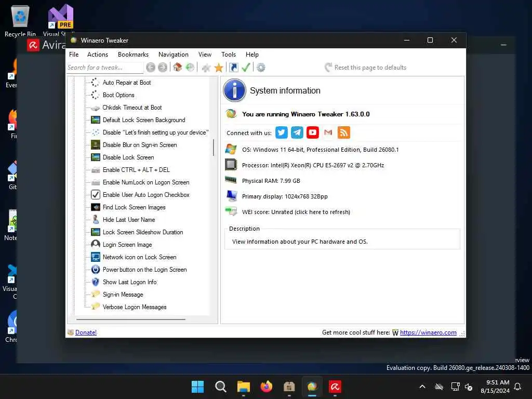Select Enable CTRL + ALT + DEL
This screenshot has width=532, height=399.
point(136,170)
